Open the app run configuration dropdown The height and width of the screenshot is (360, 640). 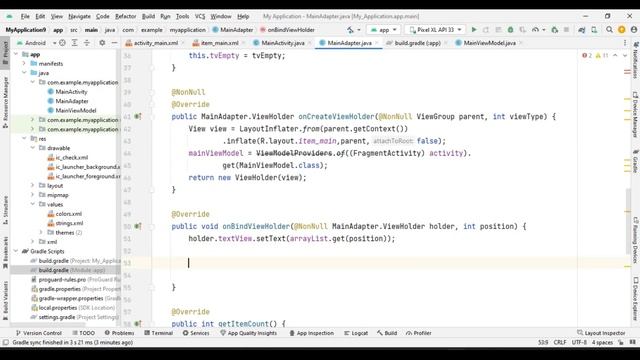(x=383, y=30)
